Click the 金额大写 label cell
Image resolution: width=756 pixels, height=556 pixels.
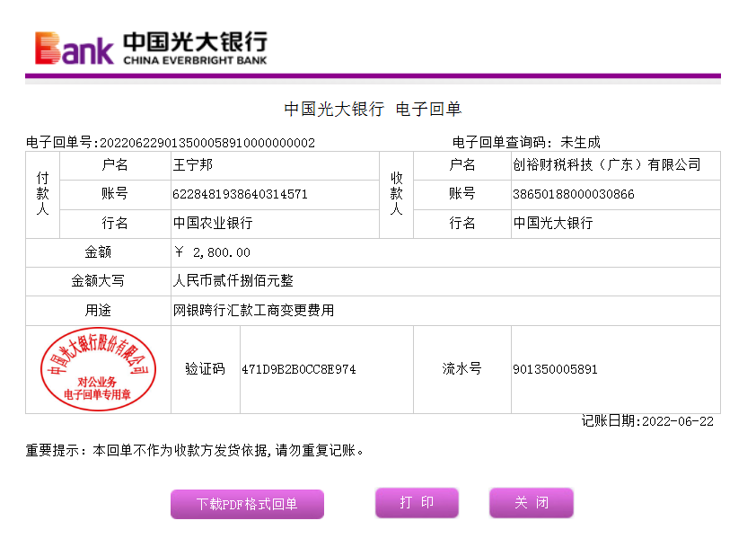point(98,281)
